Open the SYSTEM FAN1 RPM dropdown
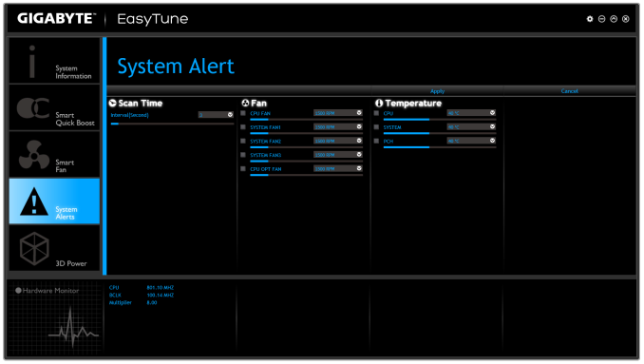The image size is (644, 364). (338, 127)
